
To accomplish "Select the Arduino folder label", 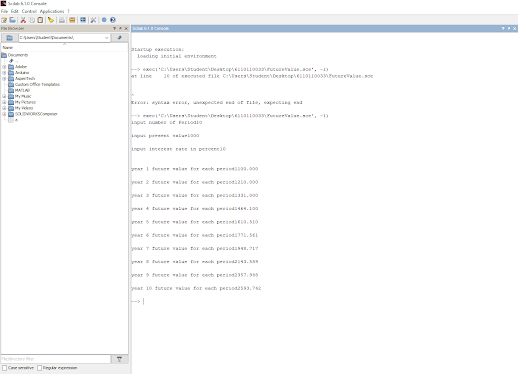I will point(22,73).
